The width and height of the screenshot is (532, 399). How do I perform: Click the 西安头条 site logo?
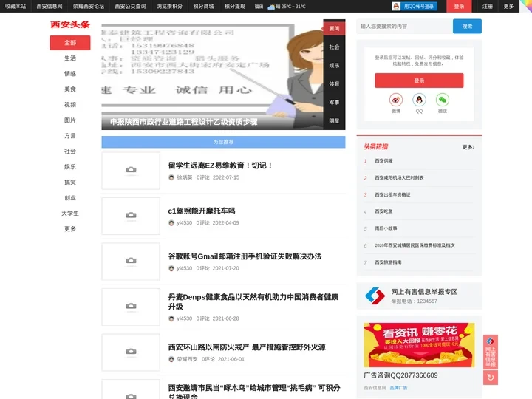click(x=70, y=24)
